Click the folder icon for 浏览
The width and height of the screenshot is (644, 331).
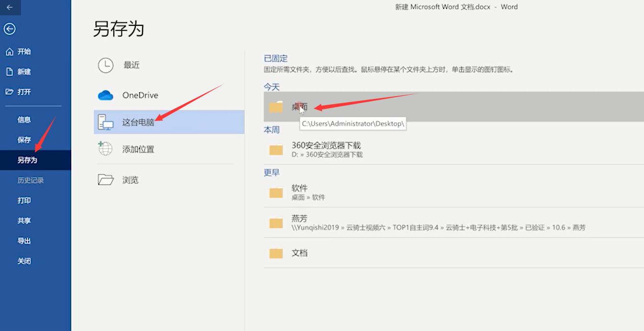click(106, 180)
